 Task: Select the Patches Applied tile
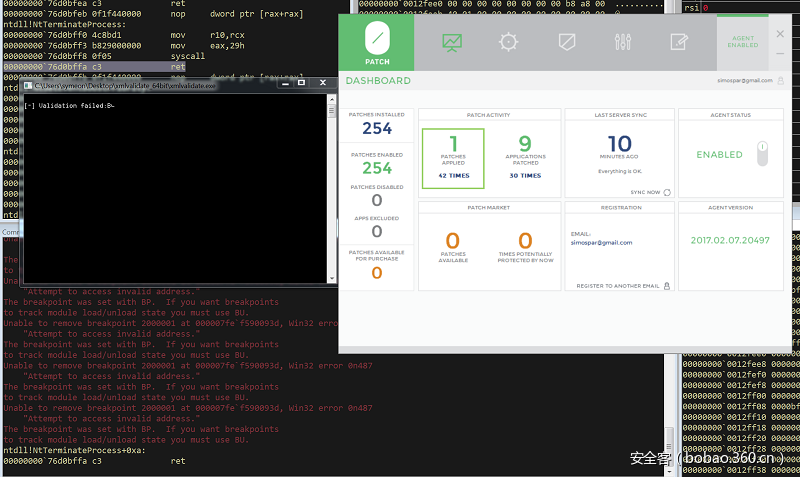pos(452,158)
